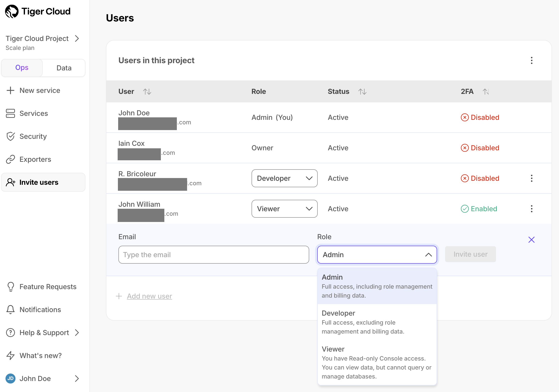Open the What's new? link

(40, 356)
